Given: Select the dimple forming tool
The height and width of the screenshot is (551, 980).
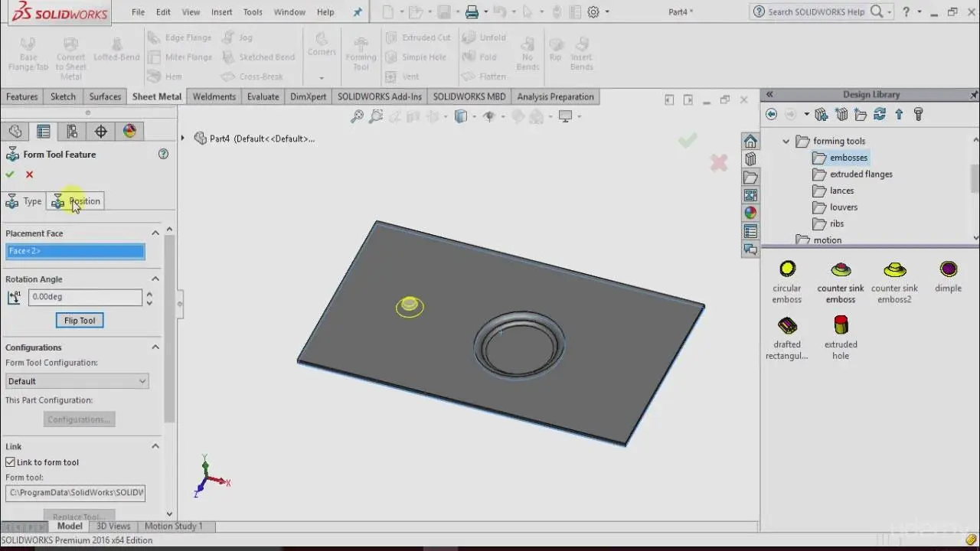Looking at the screenshot, I should pos(948,276).
